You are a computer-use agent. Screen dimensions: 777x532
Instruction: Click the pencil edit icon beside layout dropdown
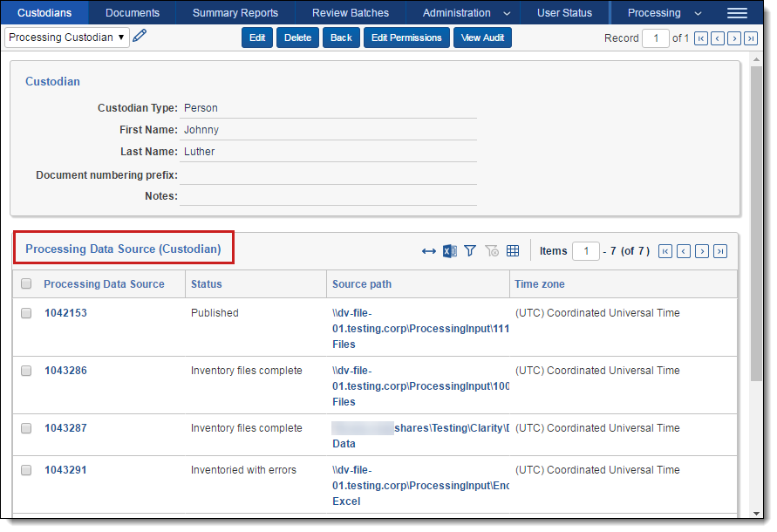coord(140,37)
